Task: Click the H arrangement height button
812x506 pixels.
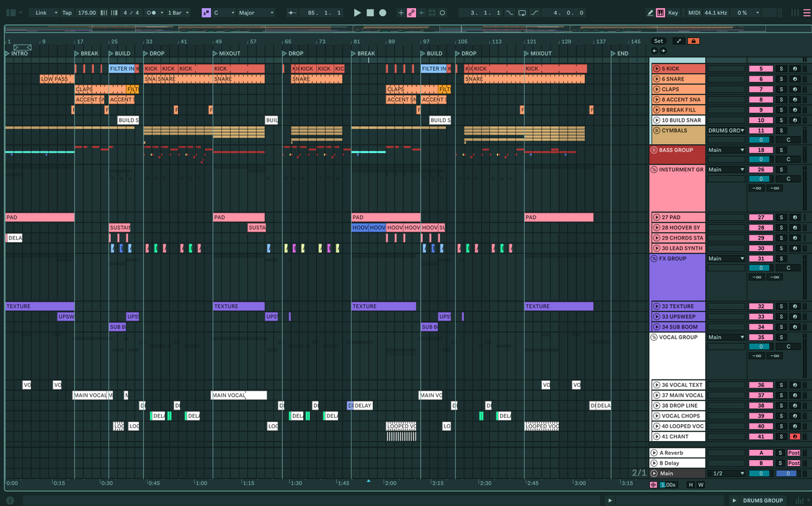Action: [x=691, y=484]
